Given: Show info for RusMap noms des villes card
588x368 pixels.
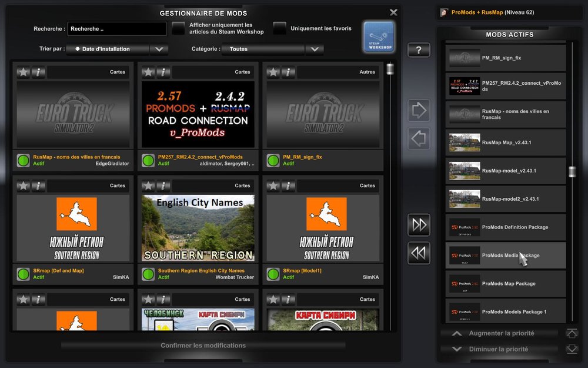Looking at the screenshot, I should [x=38, y=72].
